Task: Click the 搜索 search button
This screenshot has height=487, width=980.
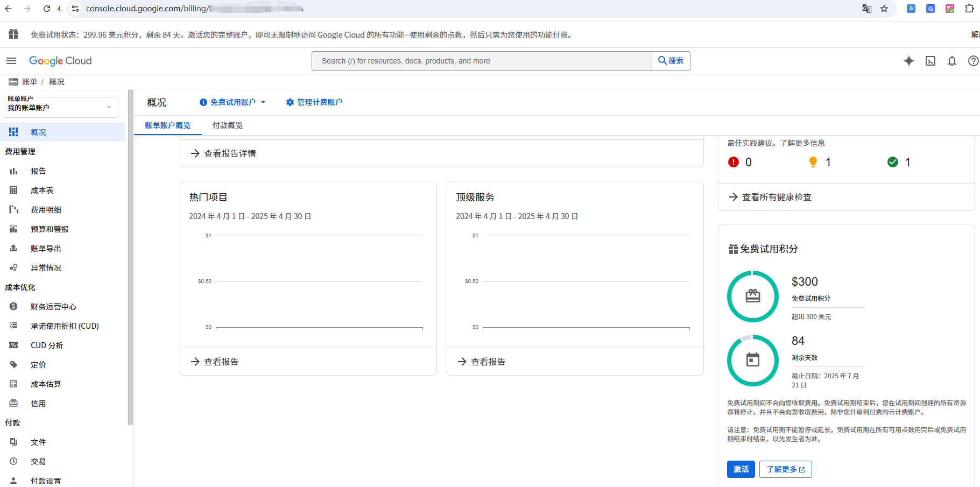Action: click(x=671, y=61)
